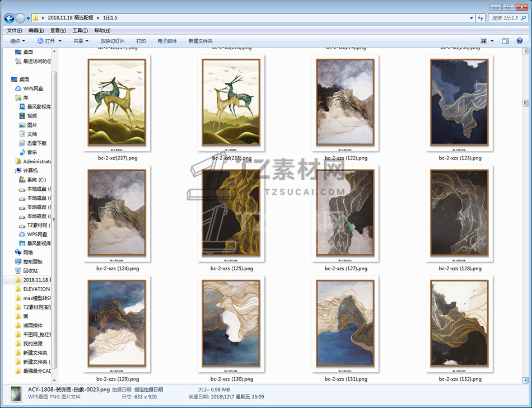Toggle the preview pane icon
Screen dimensions: 532x408
505,41
